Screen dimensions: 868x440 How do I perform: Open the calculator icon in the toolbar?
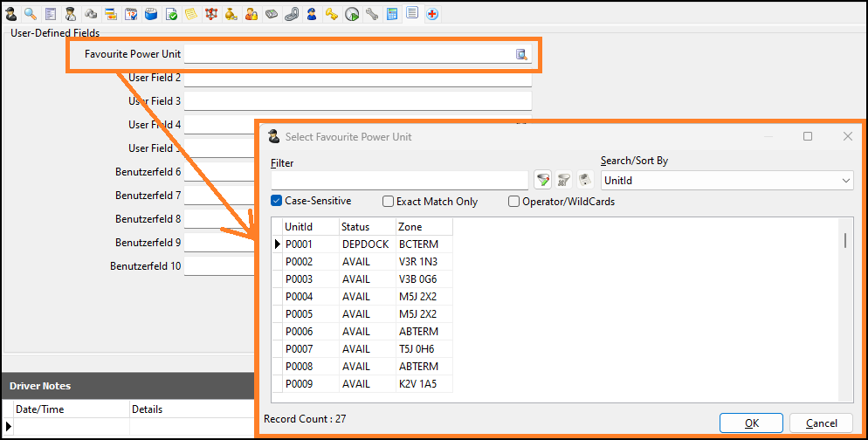(392, 14)
